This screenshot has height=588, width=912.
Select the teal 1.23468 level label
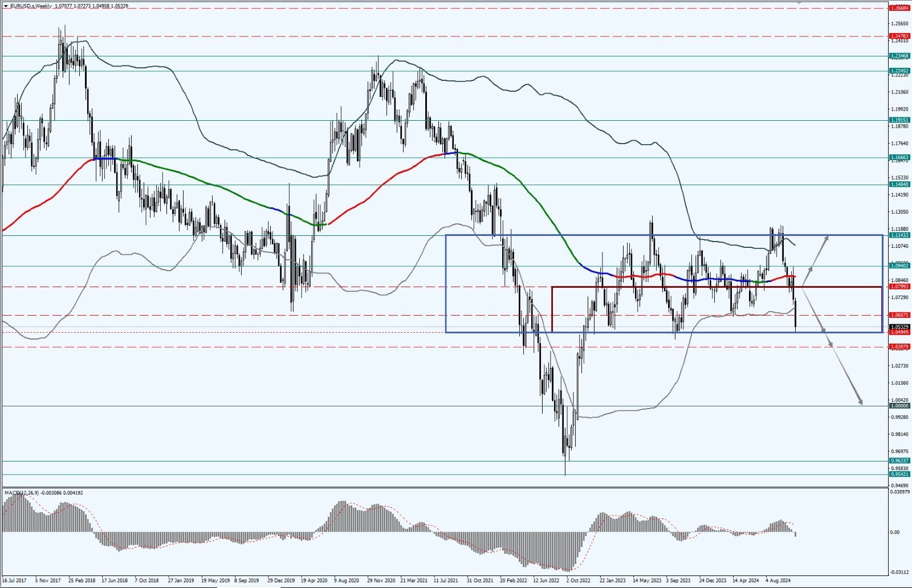tap(899, 56)
